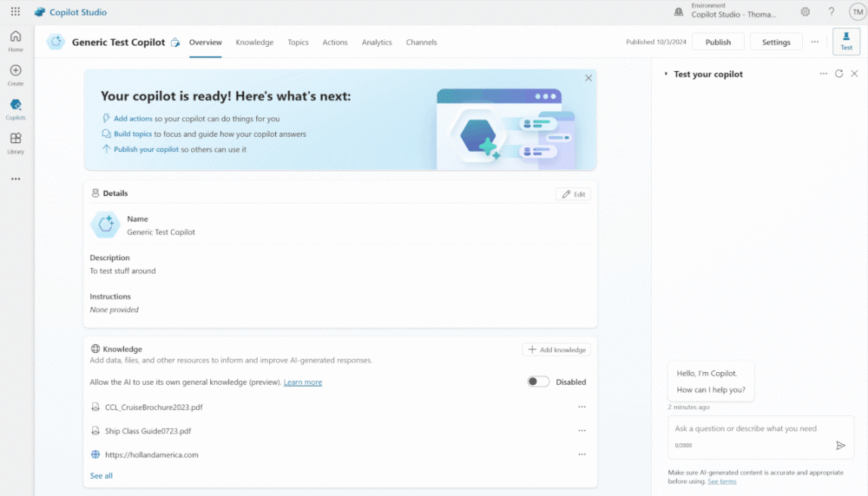Click the Generic Test Copilot header avatar

(x=56, y=42)
